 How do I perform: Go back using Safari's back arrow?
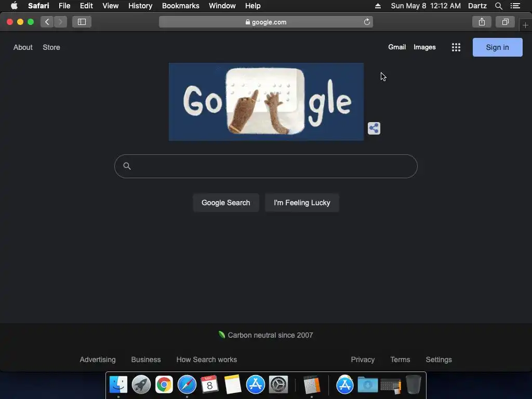tap(47, 22)
